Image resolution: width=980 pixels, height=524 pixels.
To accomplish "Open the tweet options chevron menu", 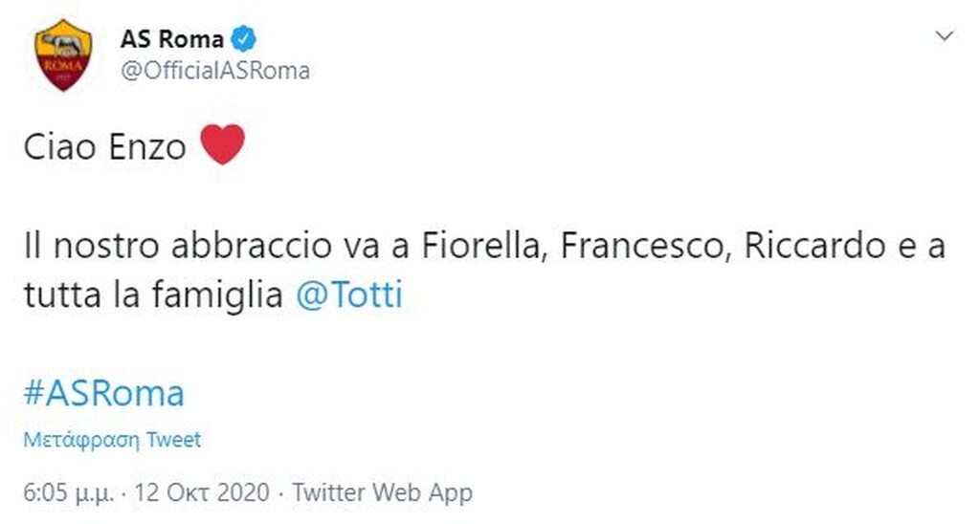I will click(944, 37).
